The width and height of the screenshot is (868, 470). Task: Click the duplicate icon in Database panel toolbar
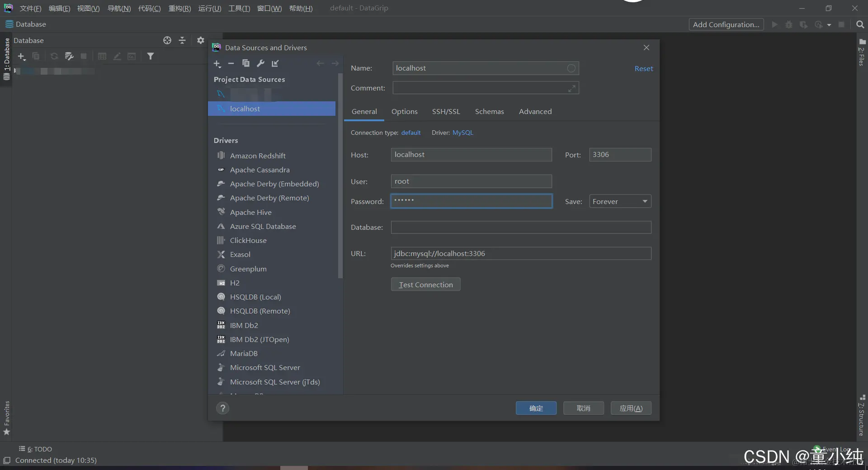point(36,57)
